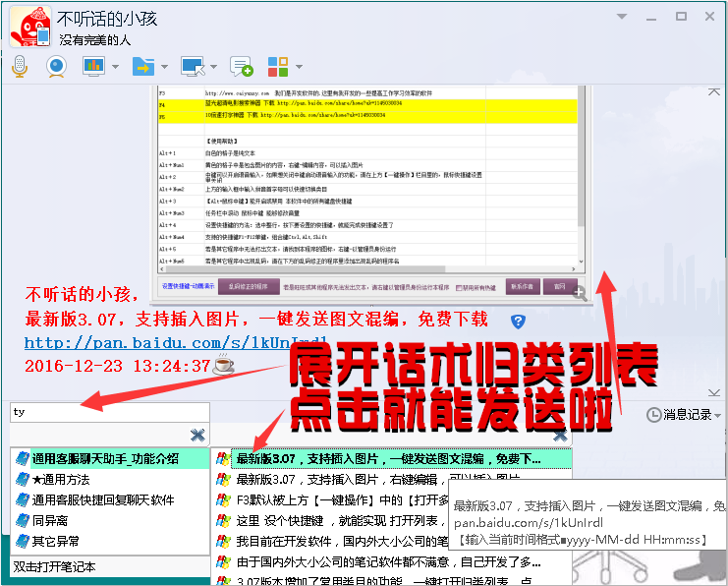
Task: Maximize the chat window
Action: 681,17
